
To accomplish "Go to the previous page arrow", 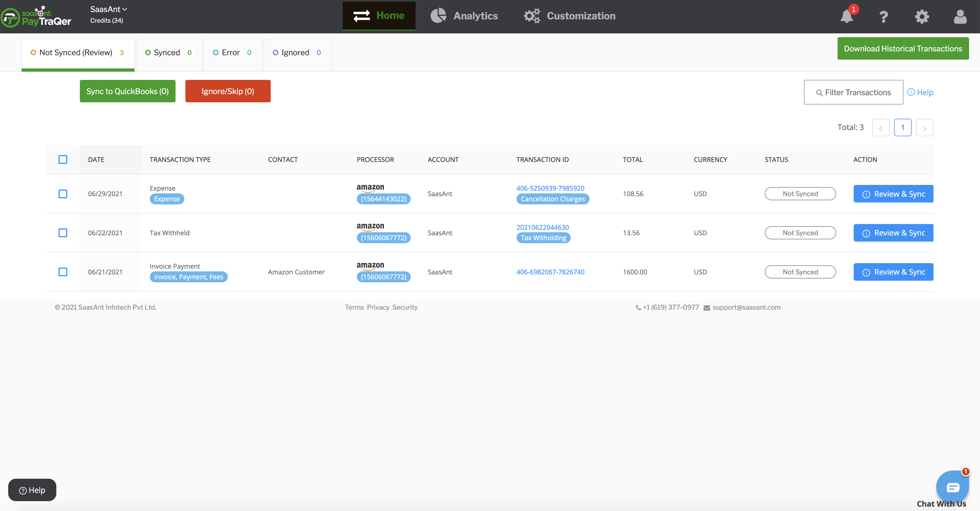I will click(880, 128).
